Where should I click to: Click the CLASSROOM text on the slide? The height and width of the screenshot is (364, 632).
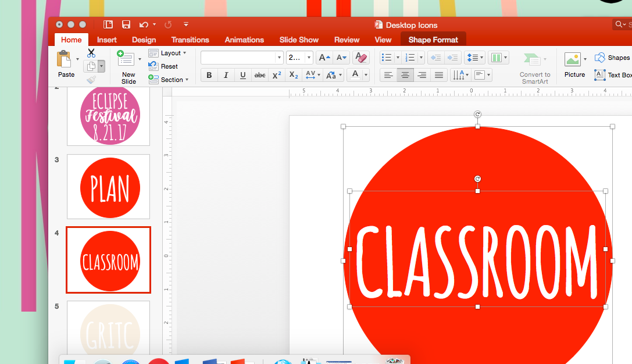tap(477, 262)
